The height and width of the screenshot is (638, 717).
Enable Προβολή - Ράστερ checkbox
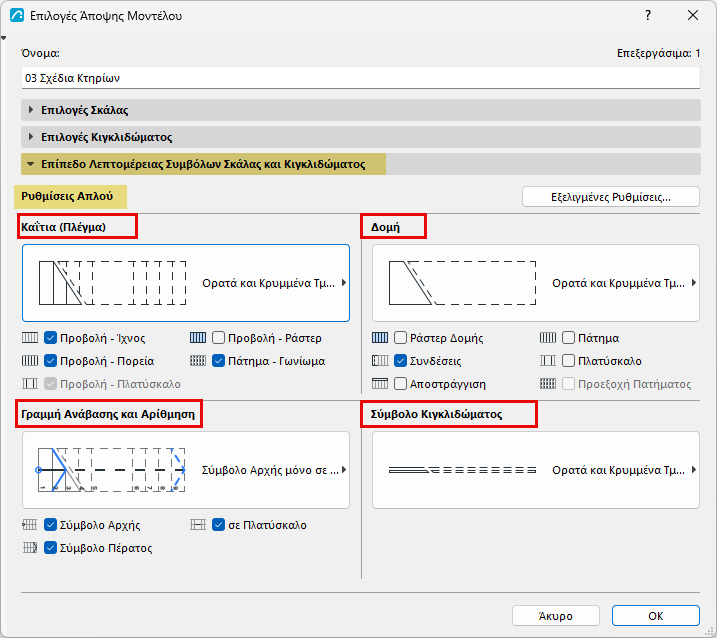(219, 338)
